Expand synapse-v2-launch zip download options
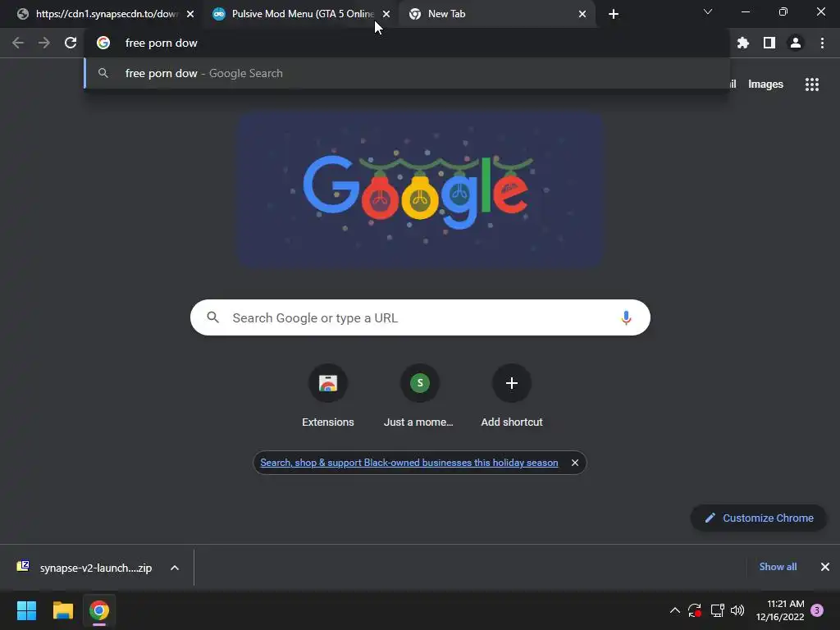Screen dimensions: 840x630 175,568
